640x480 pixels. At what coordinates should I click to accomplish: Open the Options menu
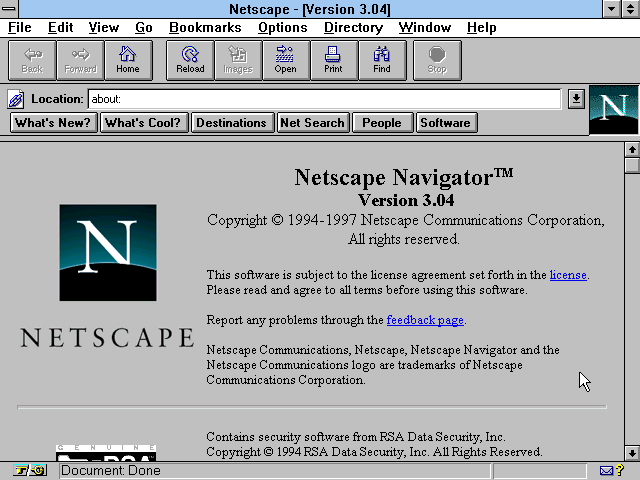click(282, 27)
